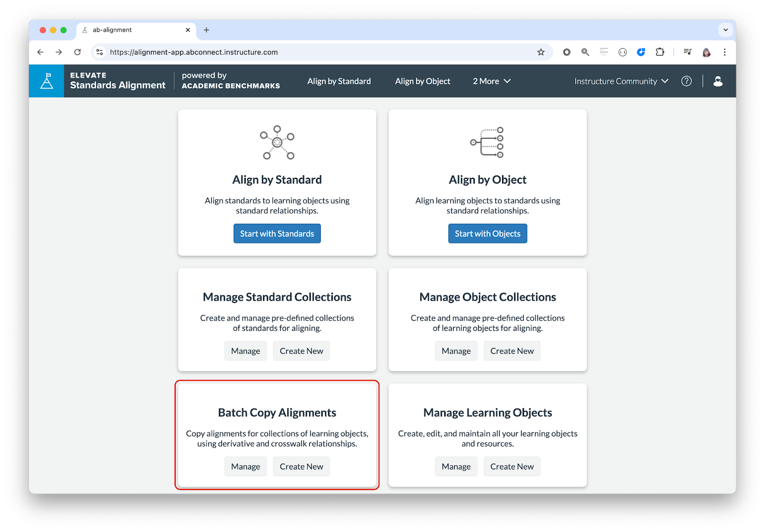Click the blue circular extension icon
The width and height of the screenshot is (765, 532).
[x=641, y=52]
